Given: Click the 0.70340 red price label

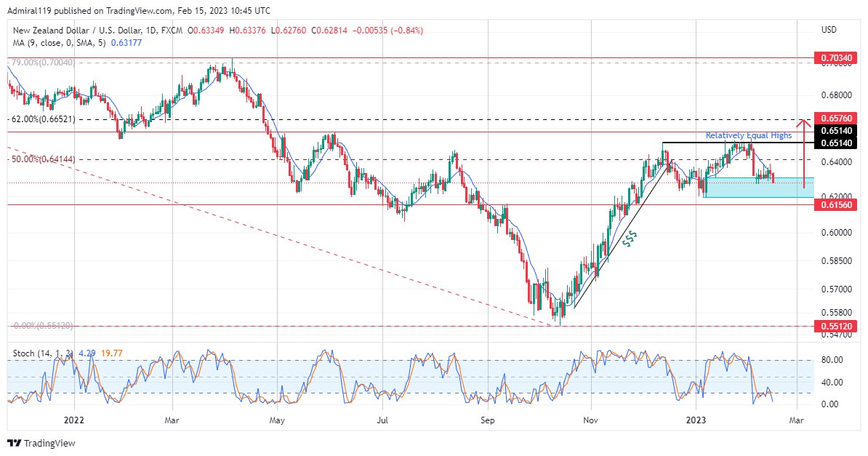Looking at the screenshot, I should (835, 57).
